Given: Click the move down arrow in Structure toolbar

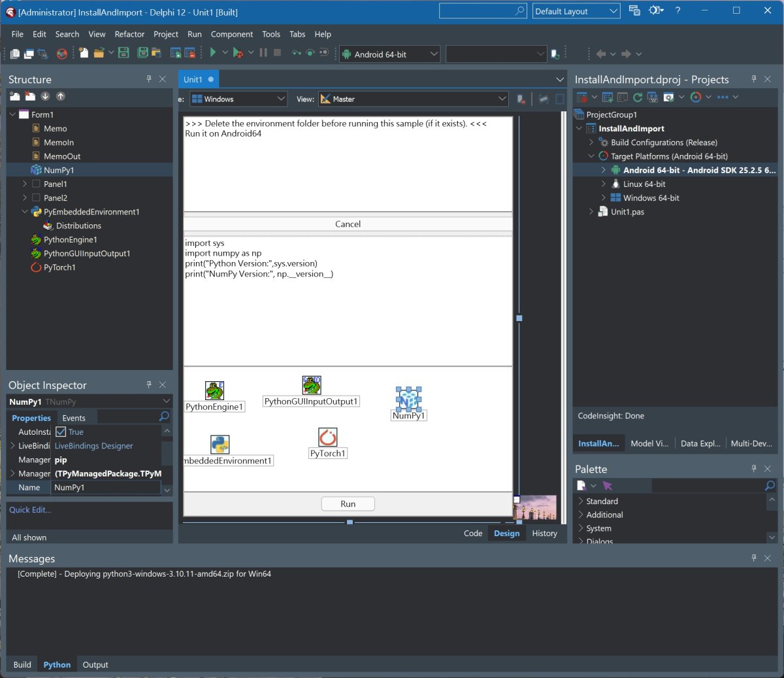Looking at the screenshot, I should (45, 97).
